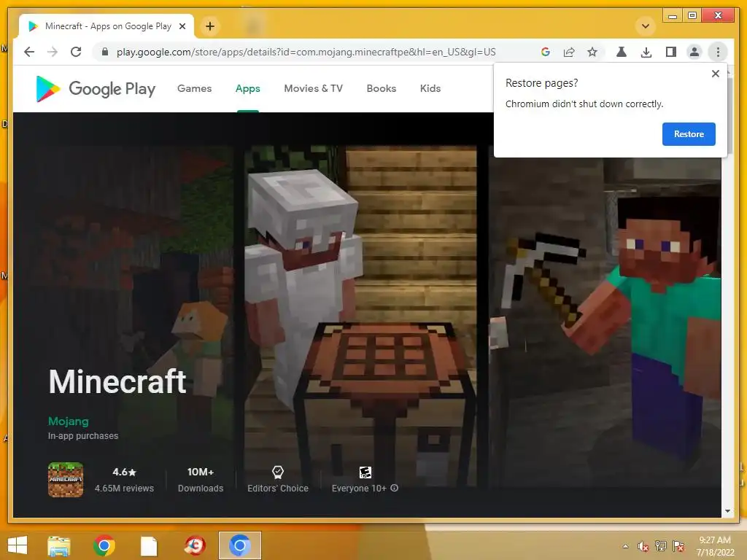Show hidden system tray icons
The width and height of the screenshot is (747, 560).
(625, 546)
